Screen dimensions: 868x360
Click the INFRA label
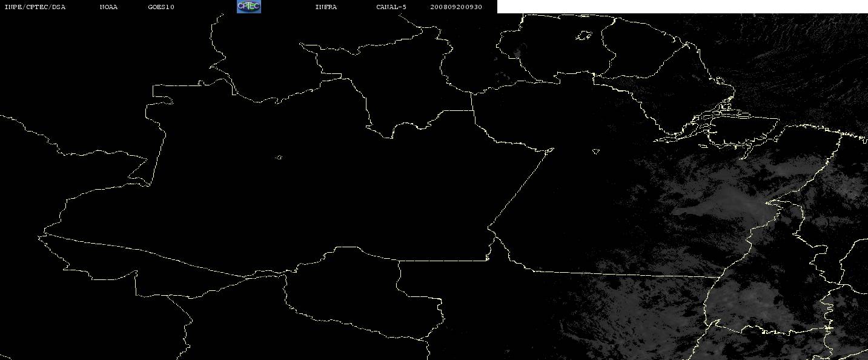(326, 7)
